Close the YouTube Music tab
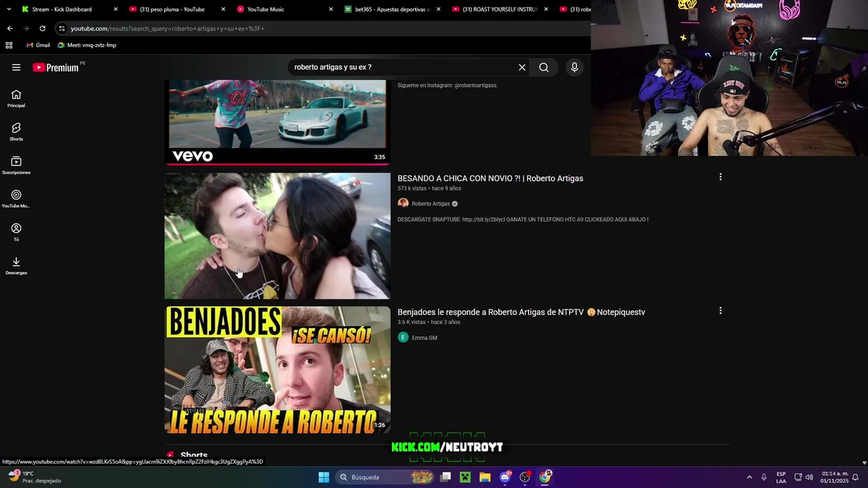Screen dimensions: 868x488 [331, 9]
